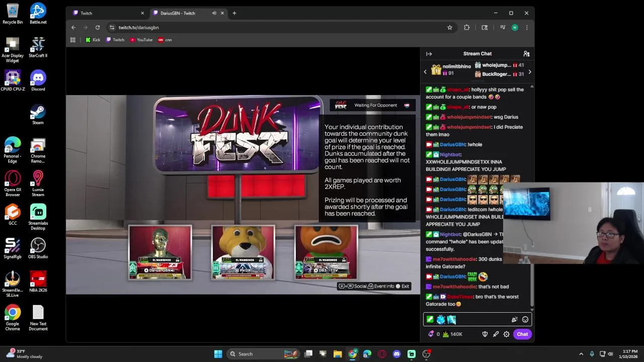Open NBA 2K26 desktop shortcut
This screenshot has height=362, width=644.
38,282
